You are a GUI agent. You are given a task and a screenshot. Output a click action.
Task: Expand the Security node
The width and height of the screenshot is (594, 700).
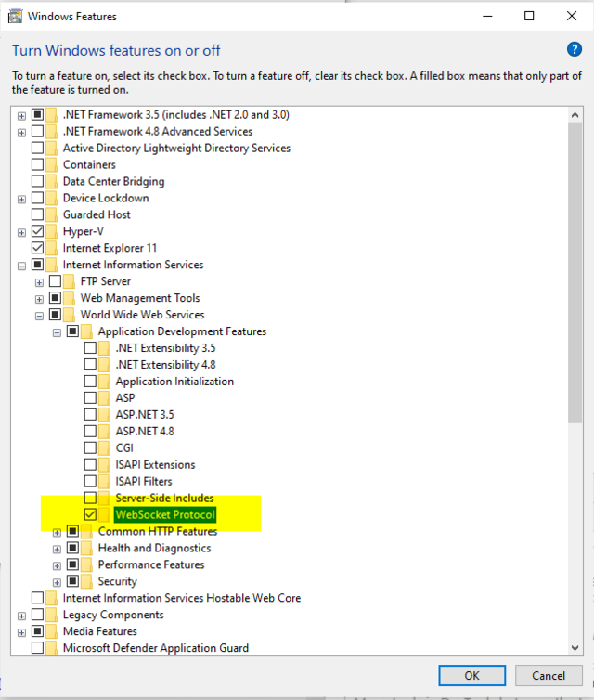[x=57, y=583]
